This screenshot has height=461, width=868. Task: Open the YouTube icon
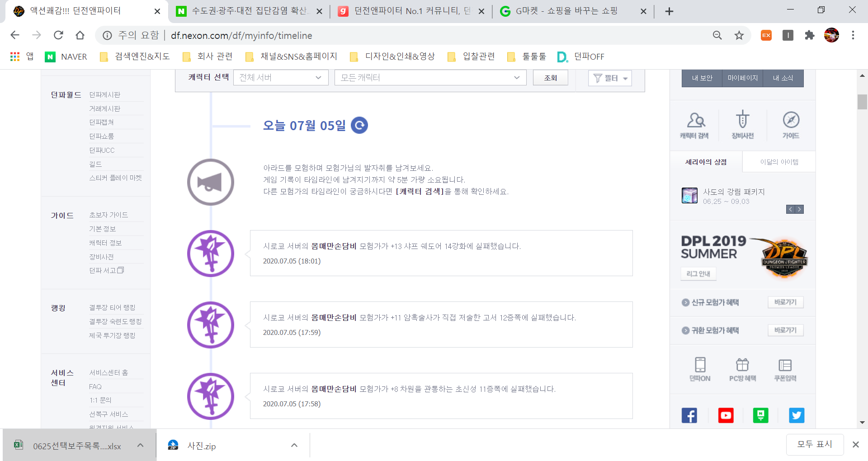tap(726, 415)
